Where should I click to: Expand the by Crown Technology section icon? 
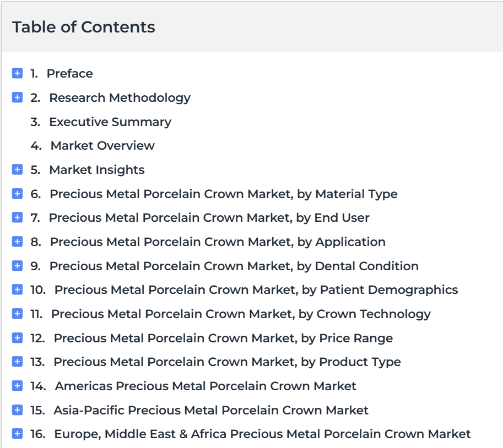[x=17, y=313]
